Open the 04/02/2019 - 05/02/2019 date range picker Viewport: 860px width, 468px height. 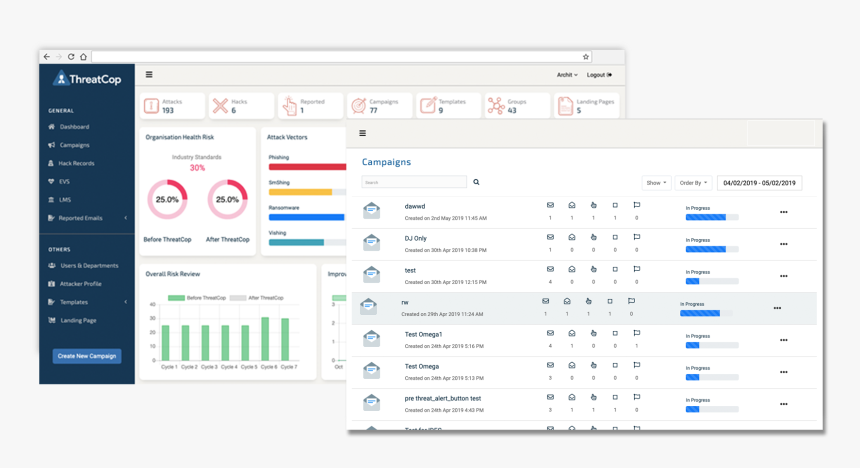tap(759, 183)
